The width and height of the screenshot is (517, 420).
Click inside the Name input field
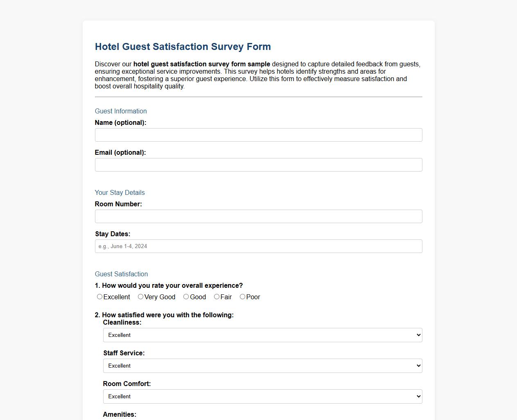pyautogui.click(x=258, y=135)
